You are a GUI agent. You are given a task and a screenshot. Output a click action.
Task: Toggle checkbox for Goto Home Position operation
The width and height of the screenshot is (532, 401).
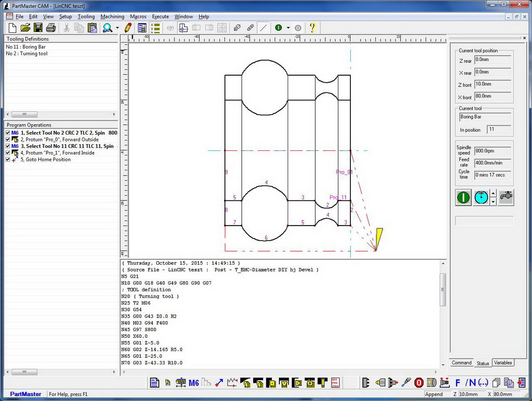pyautogui.click(x=8, y=160)
